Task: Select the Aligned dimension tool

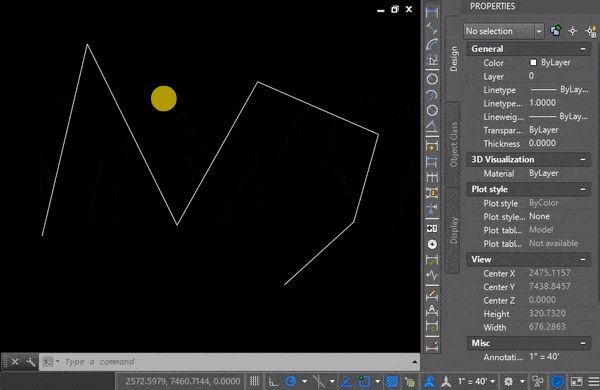Action: [432, 29]
